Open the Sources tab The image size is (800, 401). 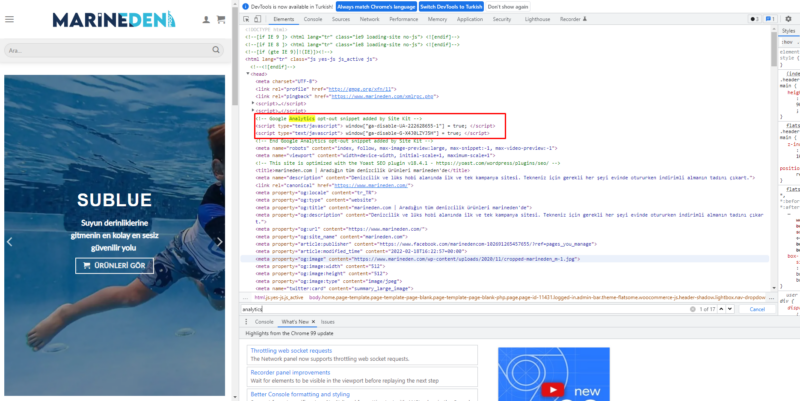click(x=341, y=19)
